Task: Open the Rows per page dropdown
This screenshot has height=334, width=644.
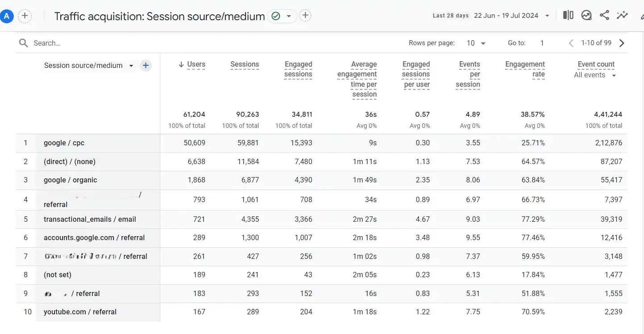Action: [x=475, y=42]
